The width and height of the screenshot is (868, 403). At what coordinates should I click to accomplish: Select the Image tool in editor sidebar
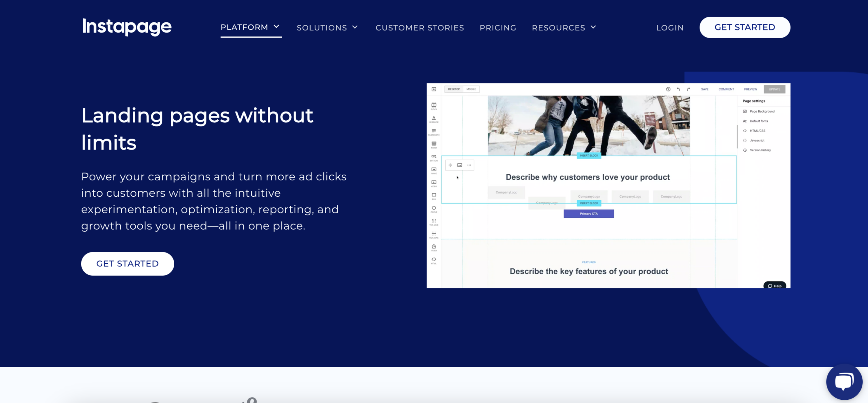pos(434,171)
